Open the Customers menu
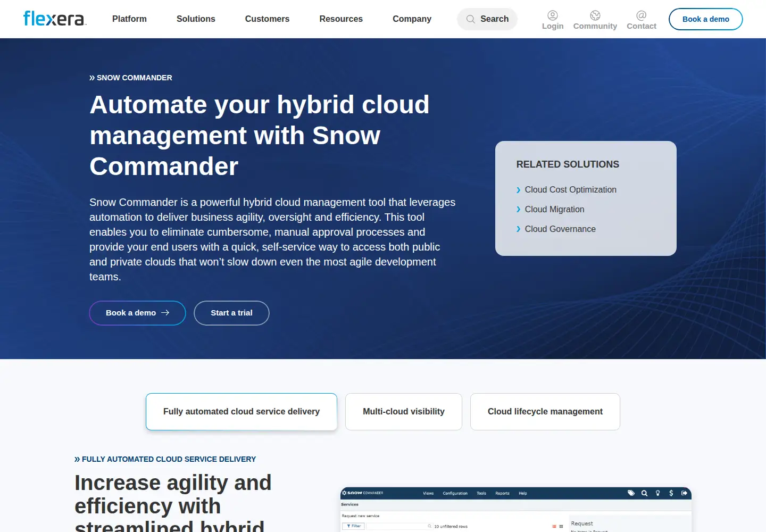 267,19
